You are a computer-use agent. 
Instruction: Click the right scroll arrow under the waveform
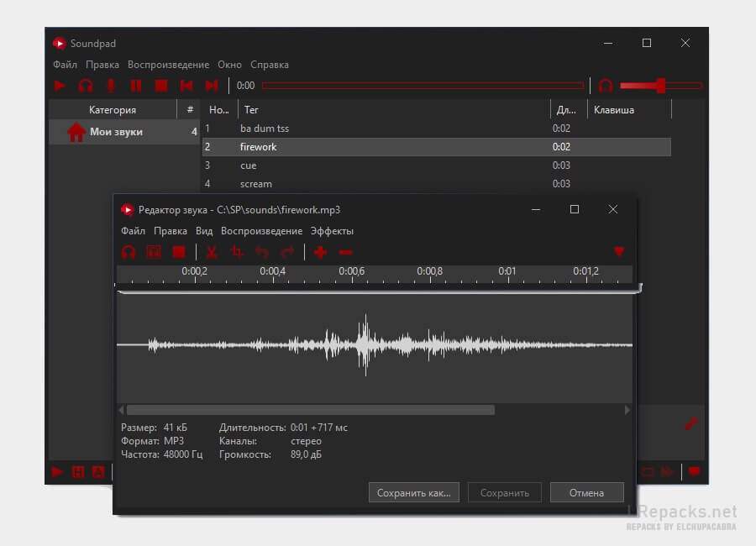click(x=627, y=410)
